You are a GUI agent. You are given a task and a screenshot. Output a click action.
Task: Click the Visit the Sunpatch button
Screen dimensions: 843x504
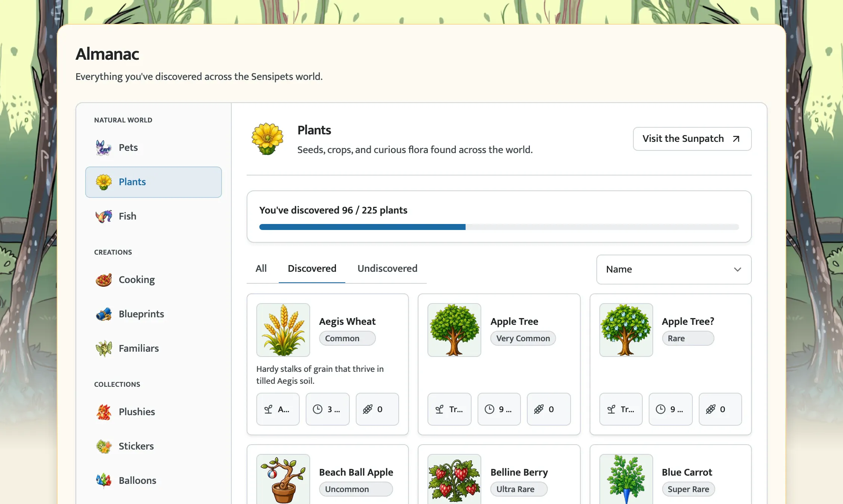[692, 139]
